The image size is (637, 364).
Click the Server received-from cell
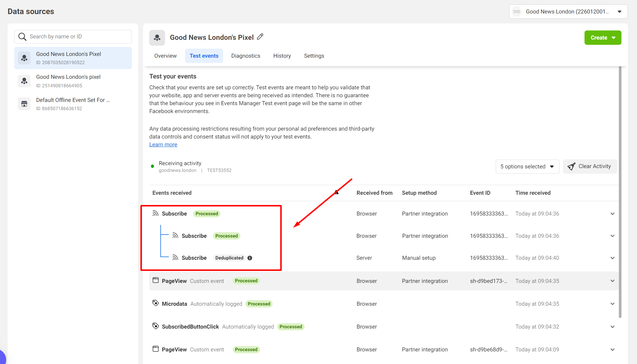coord(364,258)
